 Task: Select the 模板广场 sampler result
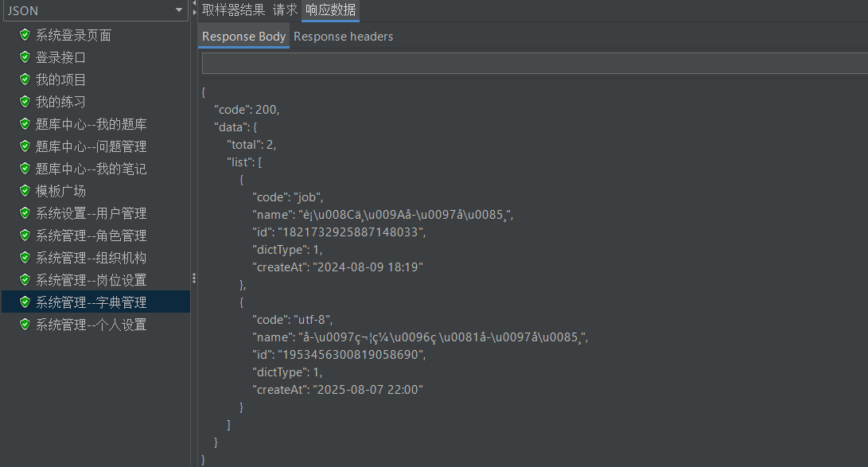point(61,191)
